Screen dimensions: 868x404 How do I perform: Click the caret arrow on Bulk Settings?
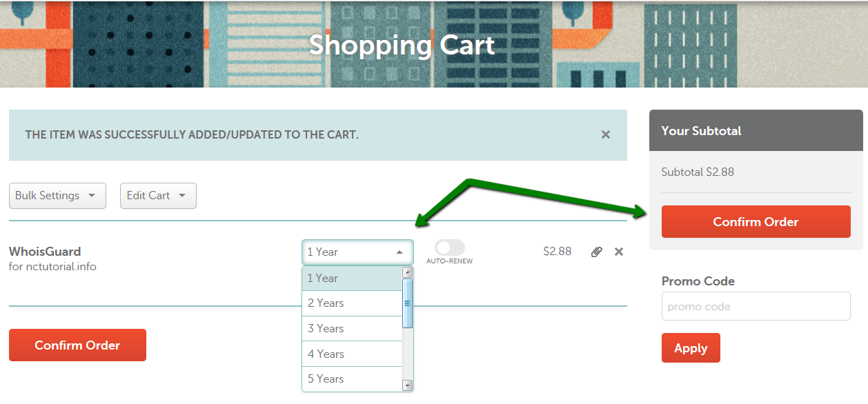point(92,196)
